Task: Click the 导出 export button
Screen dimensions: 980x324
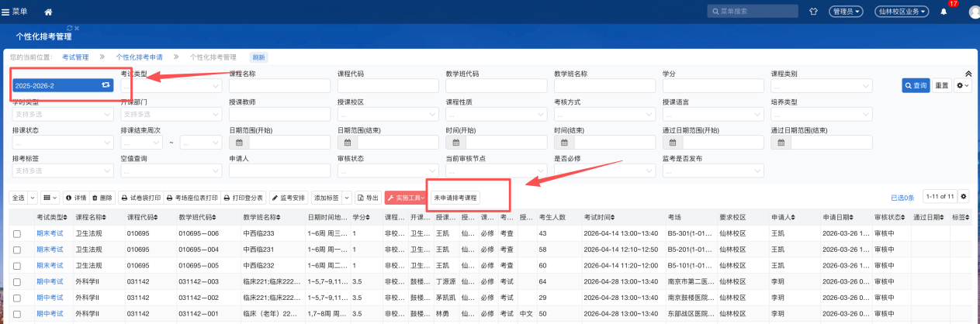Action: click(369, 198)
